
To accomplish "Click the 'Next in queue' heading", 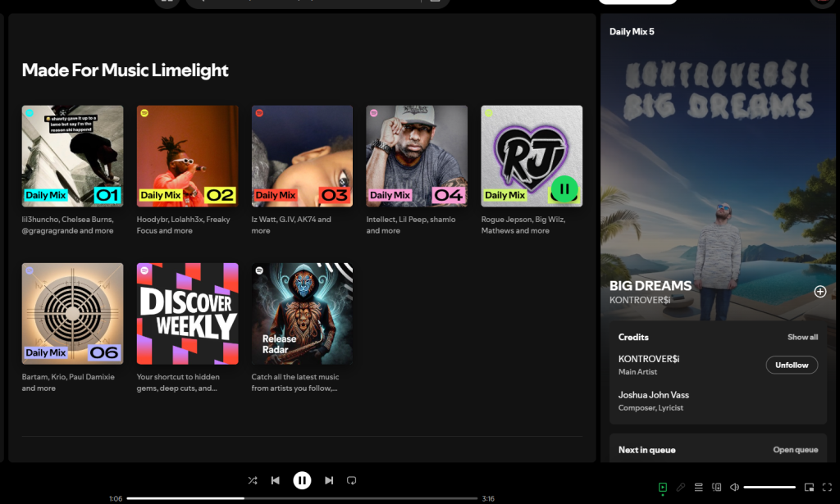I will [x=646, y=450].
